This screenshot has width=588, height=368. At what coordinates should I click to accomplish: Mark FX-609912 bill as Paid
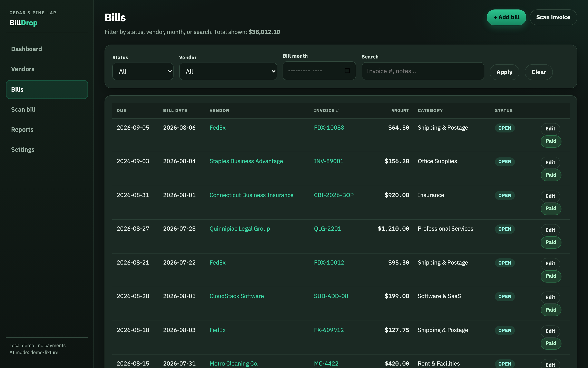[551, 343]
